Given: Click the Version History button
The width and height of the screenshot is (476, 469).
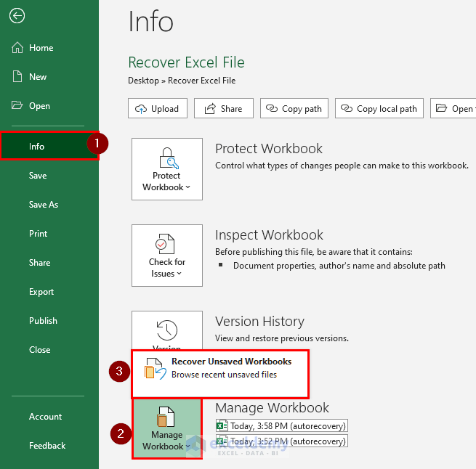Looking at the screenshot, I should [166, 330].
